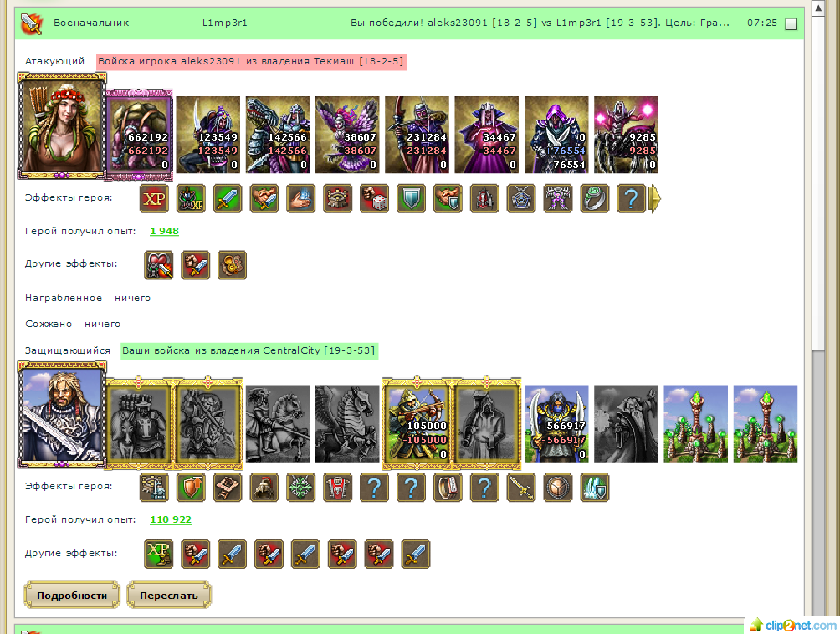Click the red XP hero effect icon

(154, 199)
